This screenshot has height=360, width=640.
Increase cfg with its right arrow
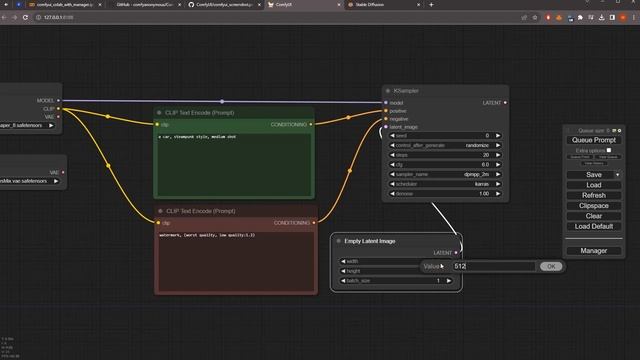pyautogui.click(x=498, y=164)
